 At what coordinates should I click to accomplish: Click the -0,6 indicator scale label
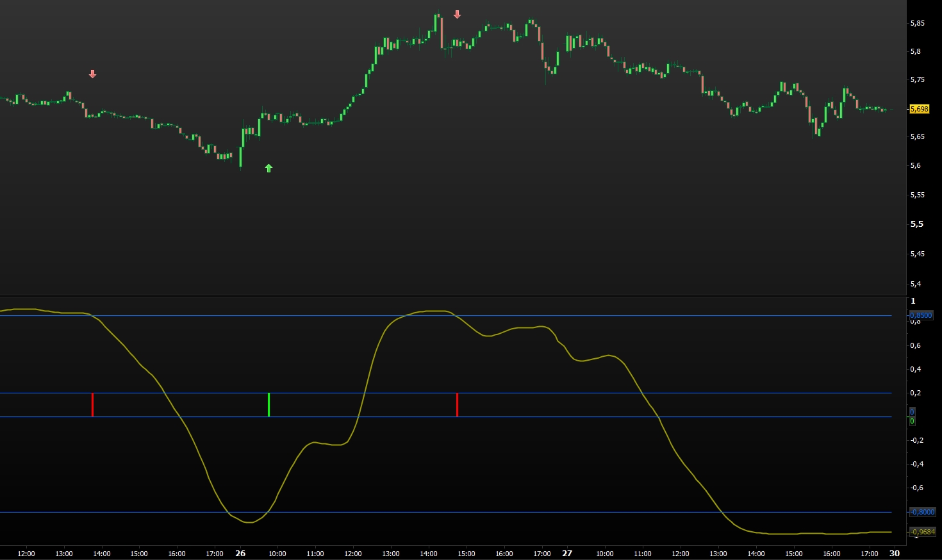[x=917, y=488]
